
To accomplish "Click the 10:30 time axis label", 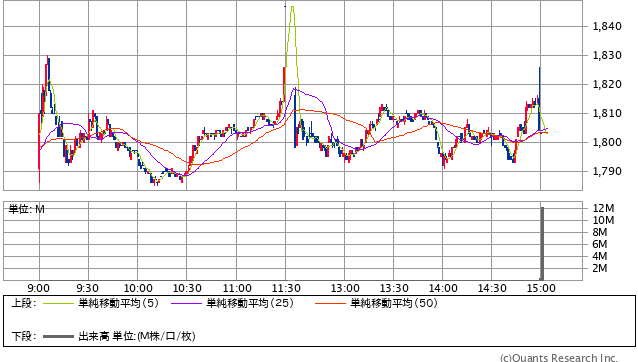I will pyautogui.click(x=187, y=288).
